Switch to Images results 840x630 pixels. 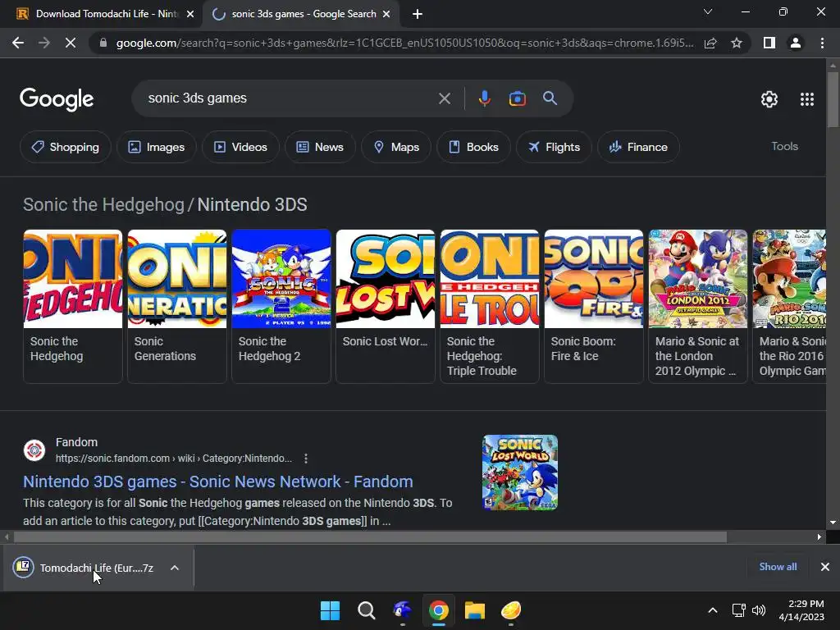tap(157, 147)
